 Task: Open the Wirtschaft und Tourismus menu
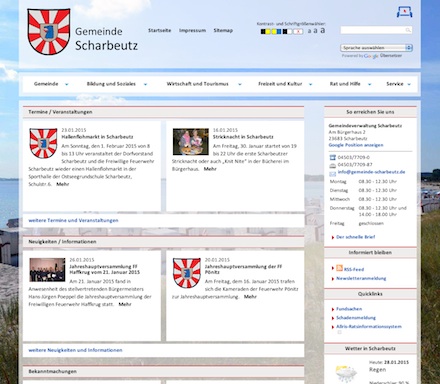pos(197,84)
